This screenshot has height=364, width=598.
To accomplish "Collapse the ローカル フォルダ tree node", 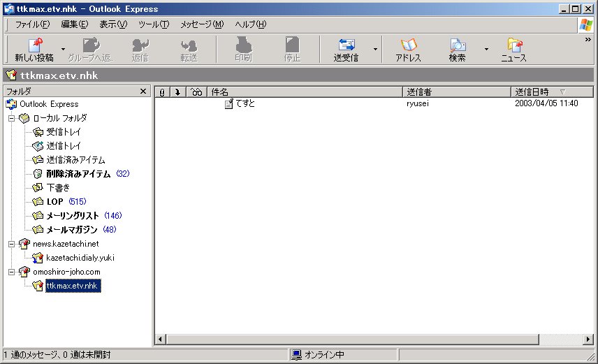I will coord(11,118).
